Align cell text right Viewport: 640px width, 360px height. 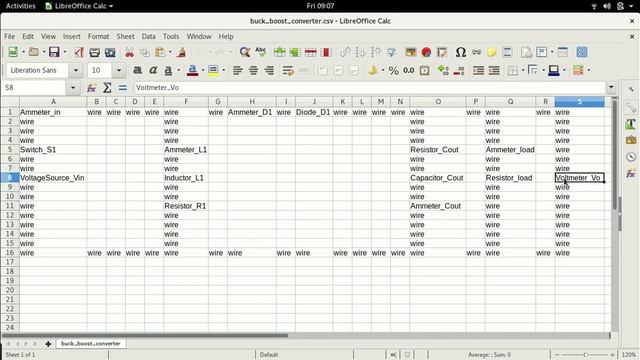point(269,70)
